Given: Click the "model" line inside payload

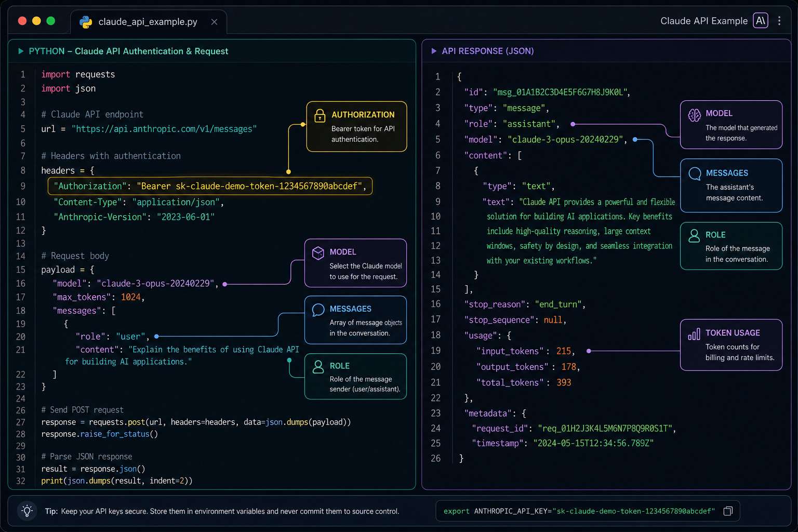Looking at the screenshot, I should (x=136, y=284).
